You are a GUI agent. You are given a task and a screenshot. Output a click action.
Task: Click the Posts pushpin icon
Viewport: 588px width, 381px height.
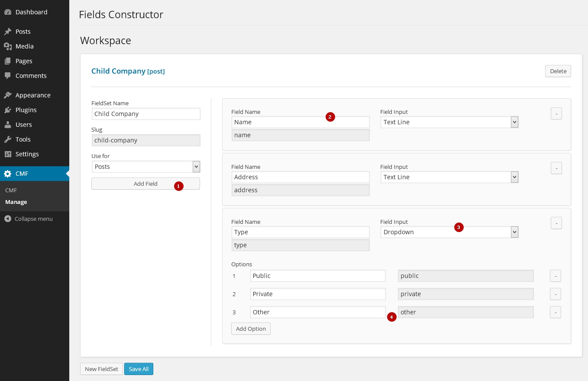7,32
